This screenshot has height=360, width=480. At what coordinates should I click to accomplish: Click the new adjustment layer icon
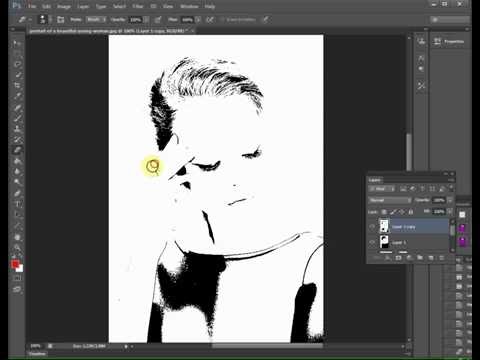409,258
